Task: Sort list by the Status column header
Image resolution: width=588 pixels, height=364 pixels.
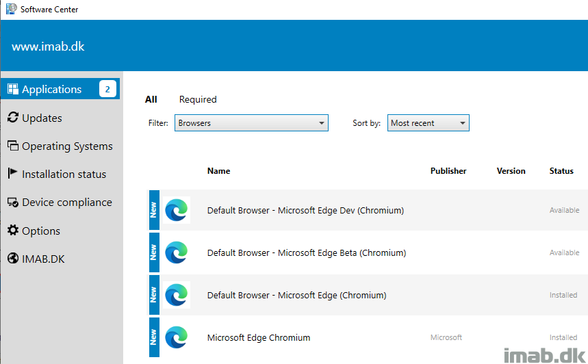Action: pos(561,170)
